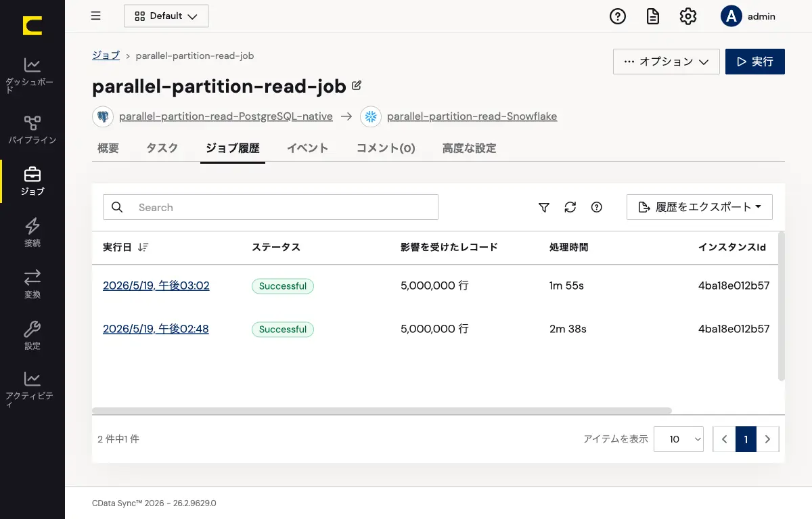The height and width of the screenshot is (519, 812).
Task: Open run 2026/5/19, 午後02:48
Action: coord(156,330)
